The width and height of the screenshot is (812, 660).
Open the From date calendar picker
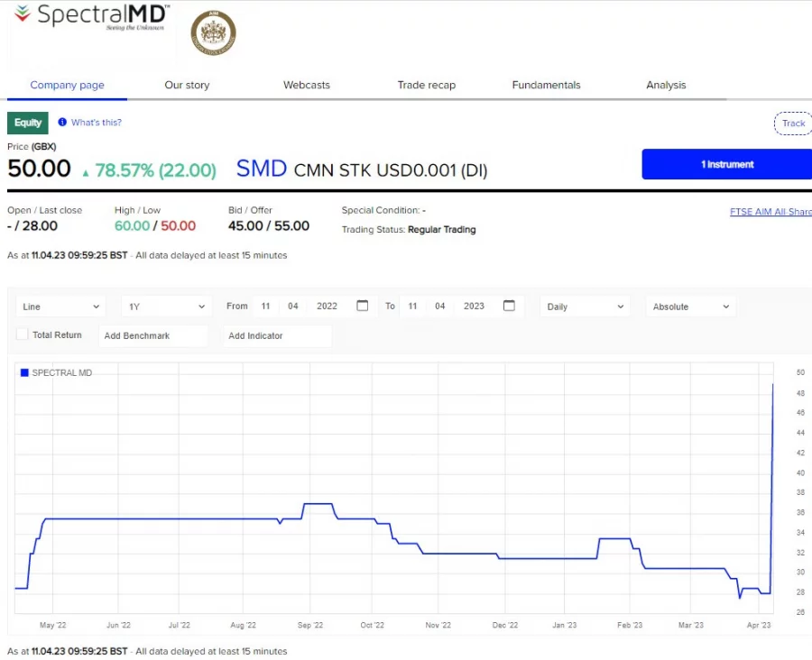pos(362,306)
